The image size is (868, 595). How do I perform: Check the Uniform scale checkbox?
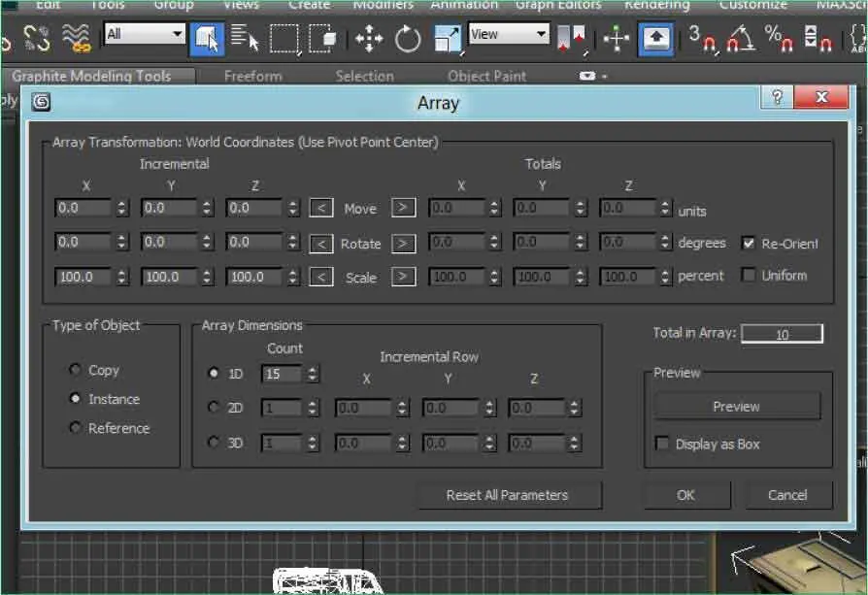[749, 276]
